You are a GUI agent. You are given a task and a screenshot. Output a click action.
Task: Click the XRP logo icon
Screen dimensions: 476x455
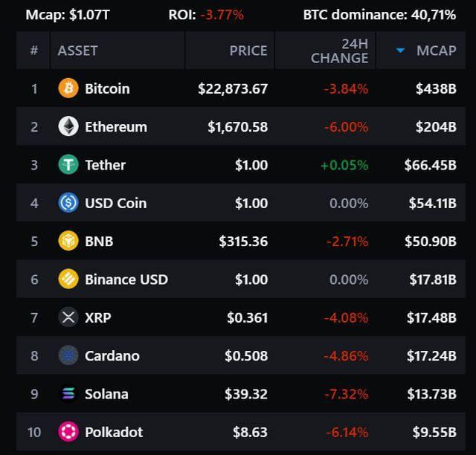coord(68,317)
